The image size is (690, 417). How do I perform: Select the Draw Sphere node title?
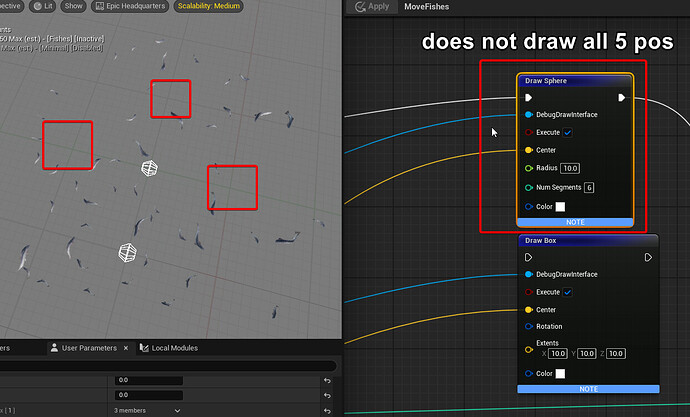pyautogui.click(x=546, y=80)
